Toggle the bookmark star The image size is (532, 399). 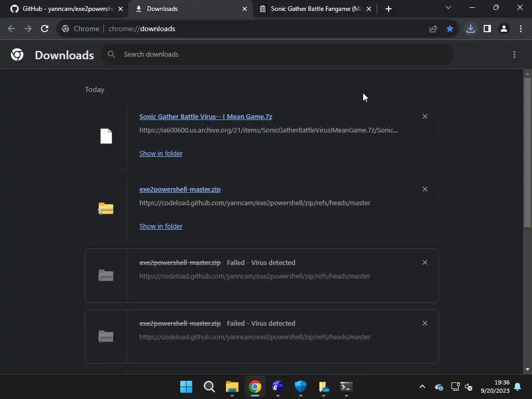click(450, 29)
